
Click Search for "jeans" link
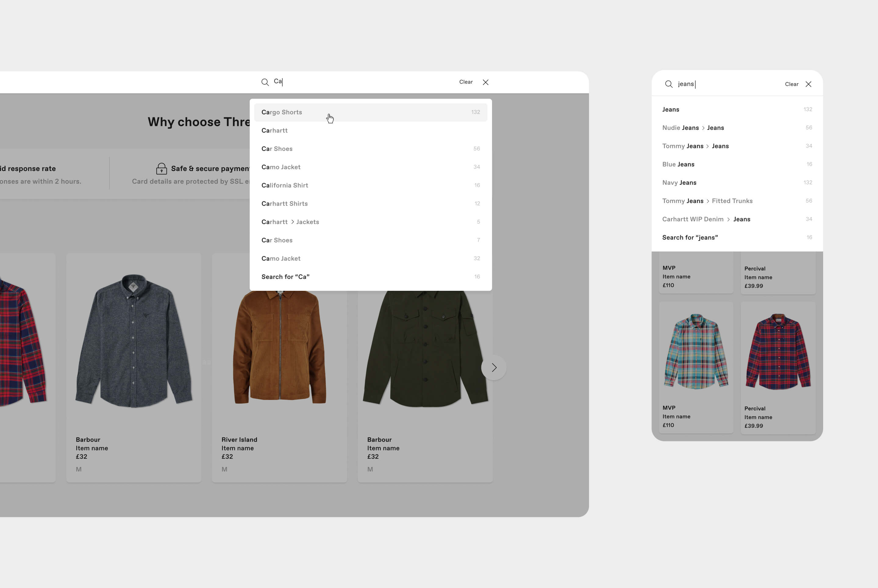[x=690, y=237]
